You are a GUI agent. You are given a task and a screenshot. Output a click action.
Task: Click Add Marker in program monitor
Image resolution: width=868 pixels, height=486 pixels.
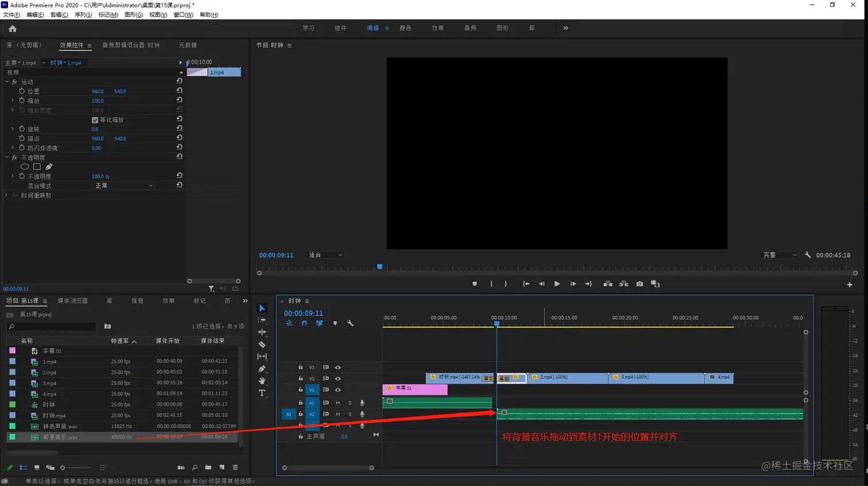point(475,284)
